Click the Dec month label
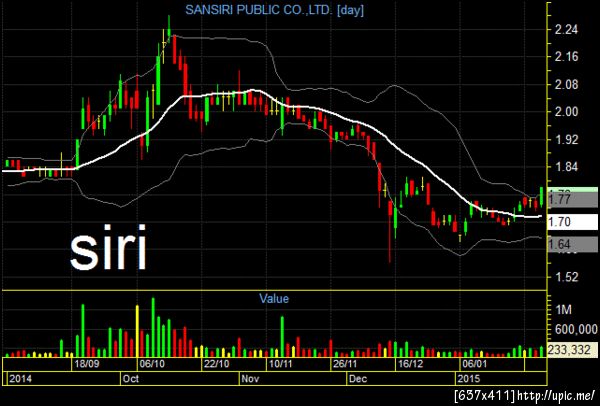Image resolution: width=600 pixels, height=406 pixels. pyautogui.click(x=358, y=379)
